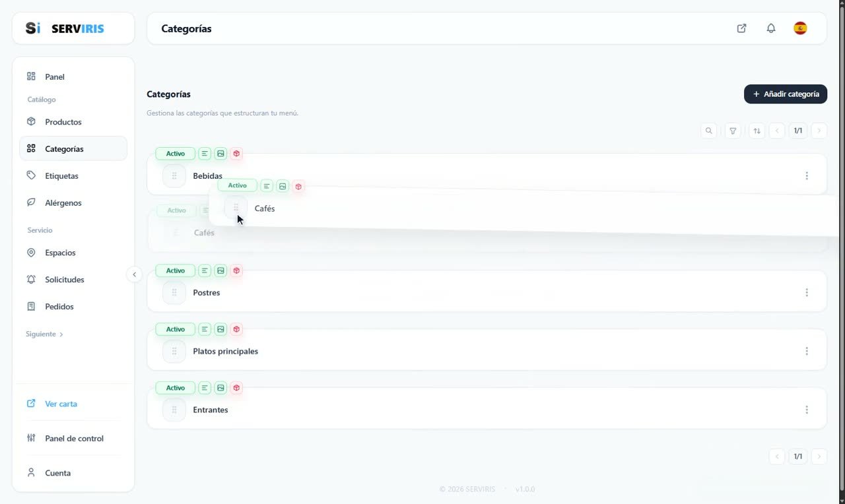Toggle Activo status on Bebidas
845x504 pixels.
pos(176,154)
